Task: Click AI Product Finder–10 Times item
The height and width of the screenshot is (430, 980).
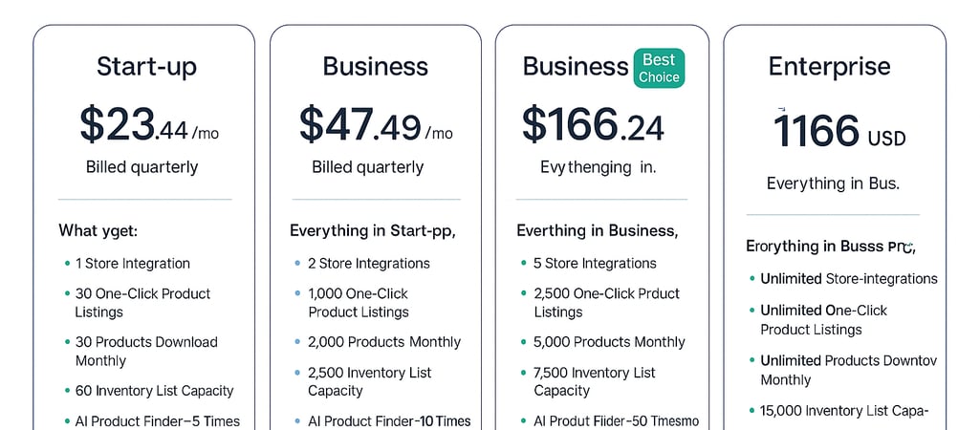Action: pos(389,421)
